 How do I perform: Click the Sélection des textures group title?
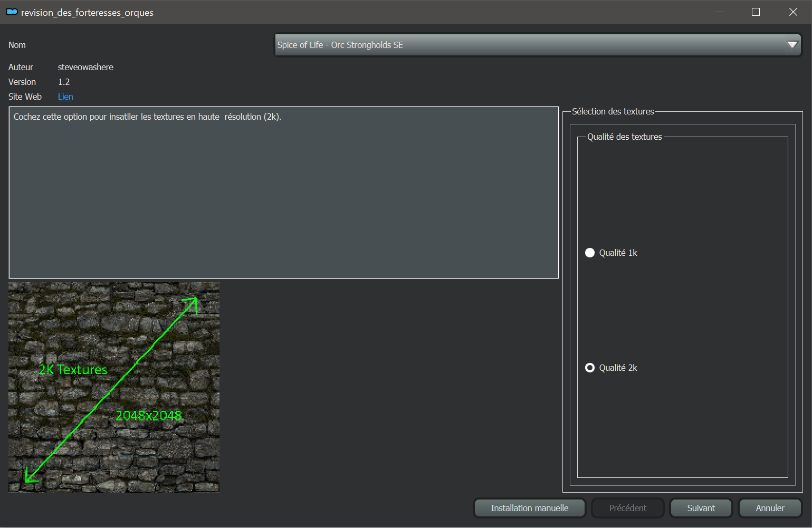coord(613,111)
